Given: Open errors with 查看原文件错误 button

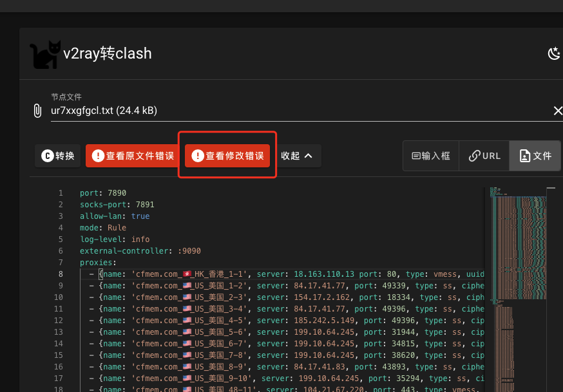Looking at the screenshot, I should [x=133, y=155].
